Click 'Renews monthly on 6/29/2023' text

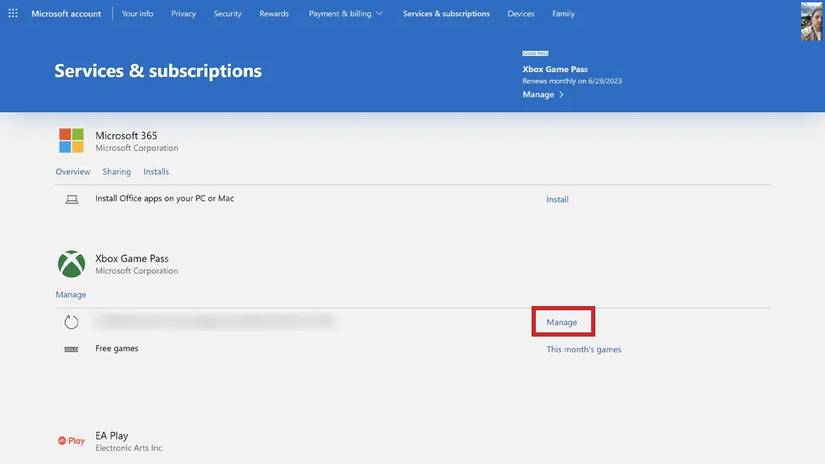[571, 81]
